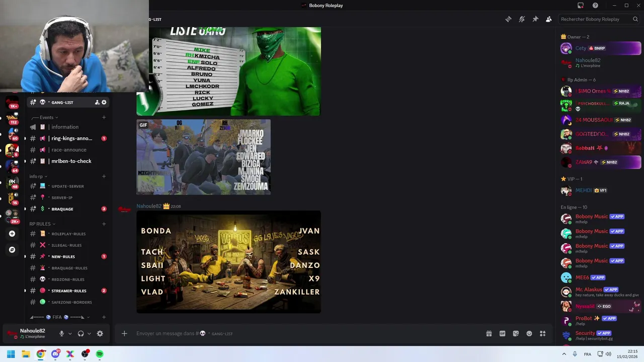Toggle the member list icon
The image size is (644, 362).
pos(549,19)
